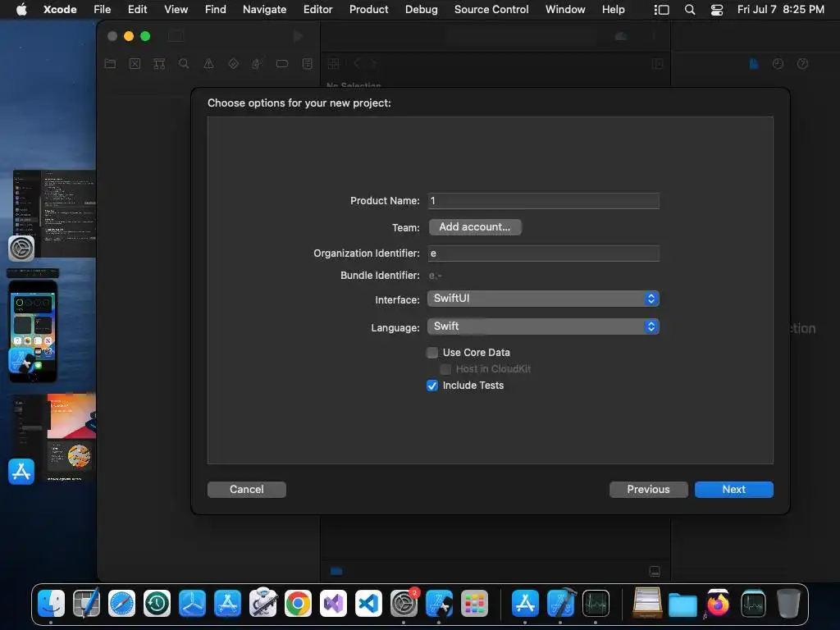Show the Report navigator icon
The image size is (840, 630).
click(307, 64)
